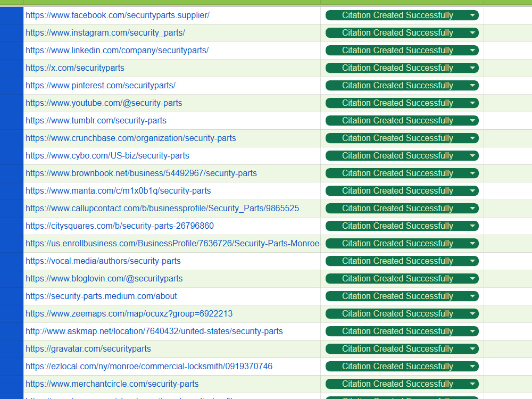
Task: Expand status dropdown arrow in cybo row
Action: [472, 156]
